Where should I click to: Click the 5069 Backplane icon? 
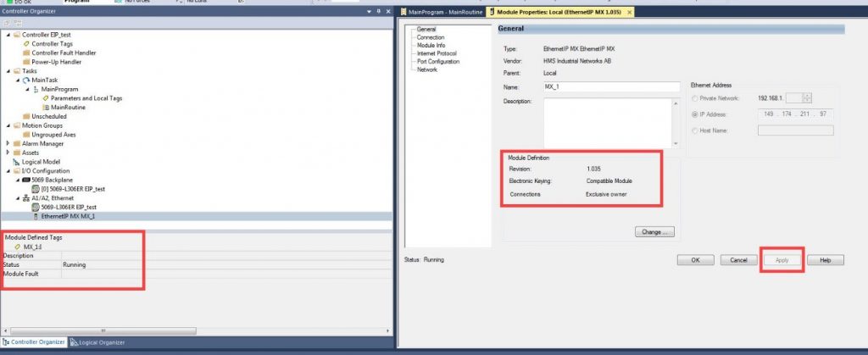[26, 180]
